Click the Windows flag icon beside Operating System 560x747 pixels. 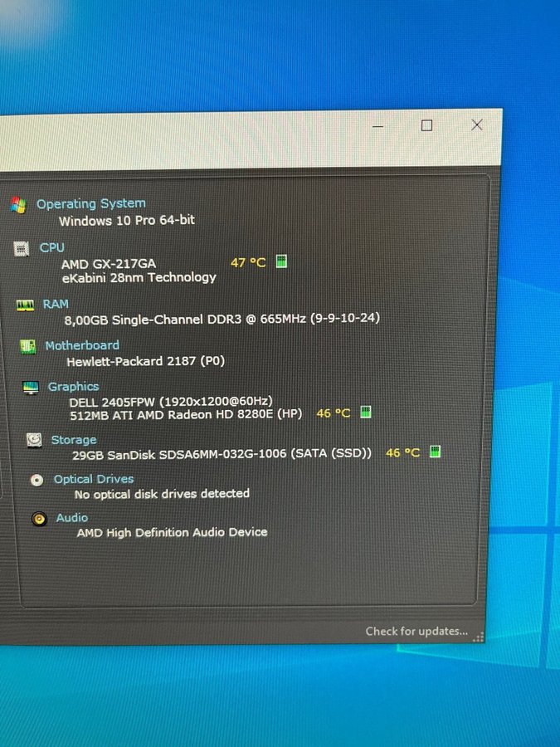[18, 205]
